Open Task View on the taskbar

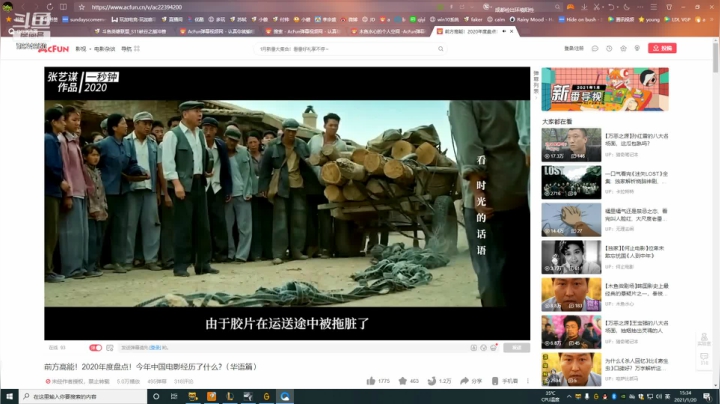point(174,396)
